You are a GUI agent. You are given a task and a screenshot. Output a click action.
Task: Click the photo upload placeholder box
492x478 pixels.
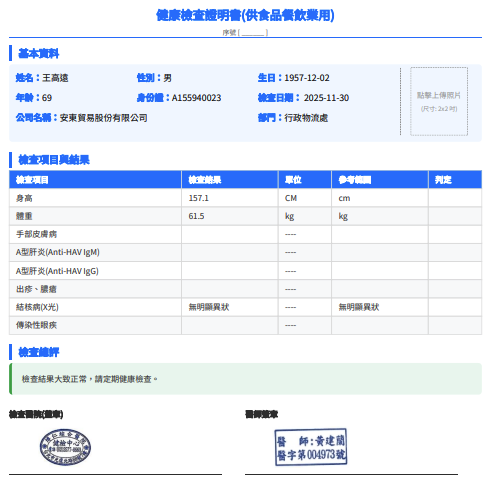pos(439,101)
